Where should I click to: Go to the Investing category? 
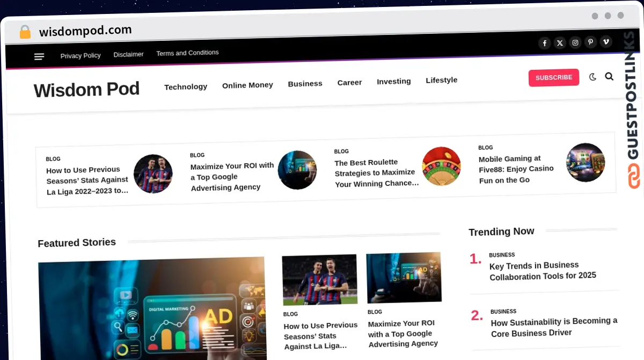tap(393, 81)
